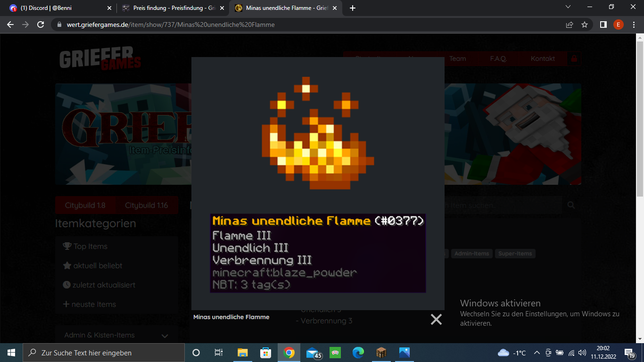Show hidden system tray icons

pyautogui.click(x=537, y=353)
